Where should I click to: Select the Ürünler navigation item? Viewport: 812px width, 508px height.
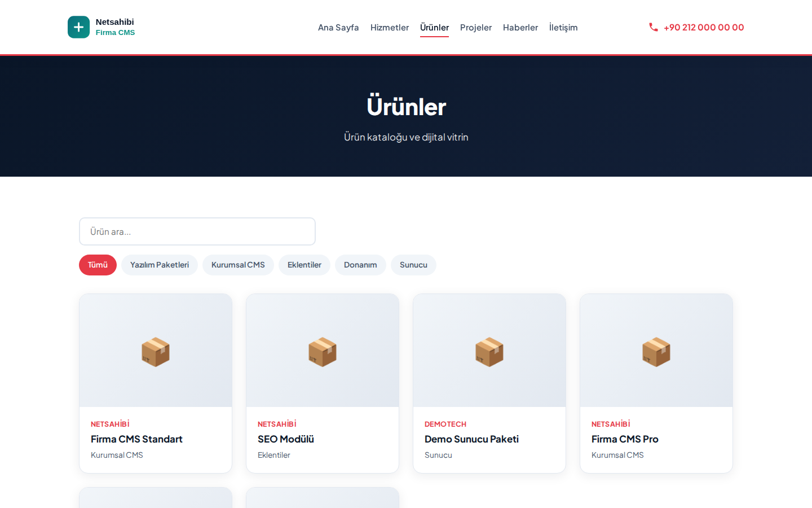(434, 27)
